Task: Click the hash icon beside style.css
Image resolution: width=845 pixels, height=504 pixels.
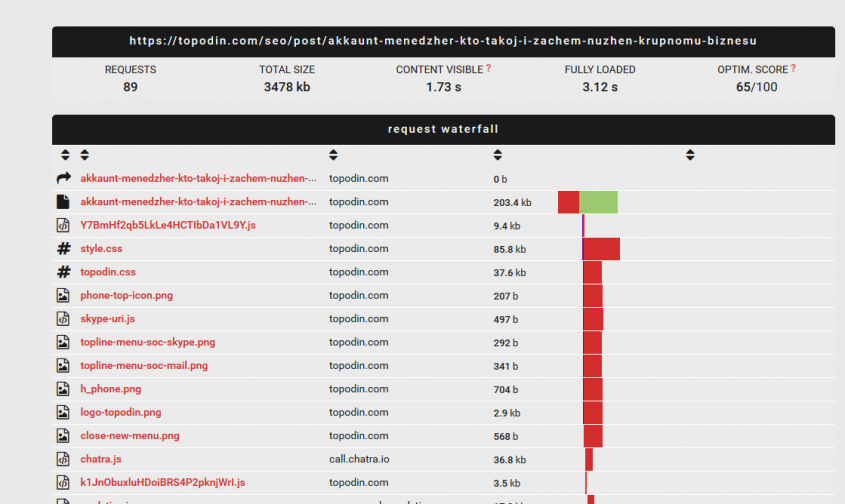Action: tap(63, 249)
